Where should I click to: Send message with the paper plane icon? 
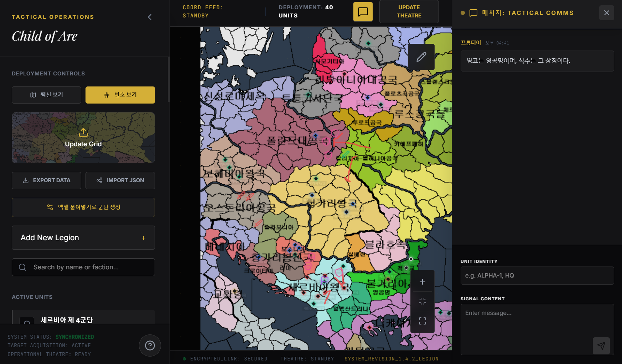601,345
